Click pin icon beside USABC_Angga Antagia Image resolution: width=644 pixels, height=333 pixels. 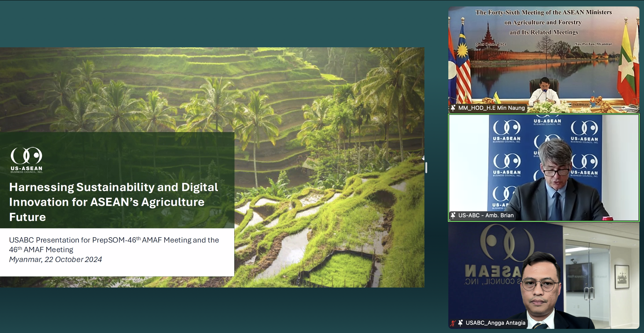coord(460,323)
